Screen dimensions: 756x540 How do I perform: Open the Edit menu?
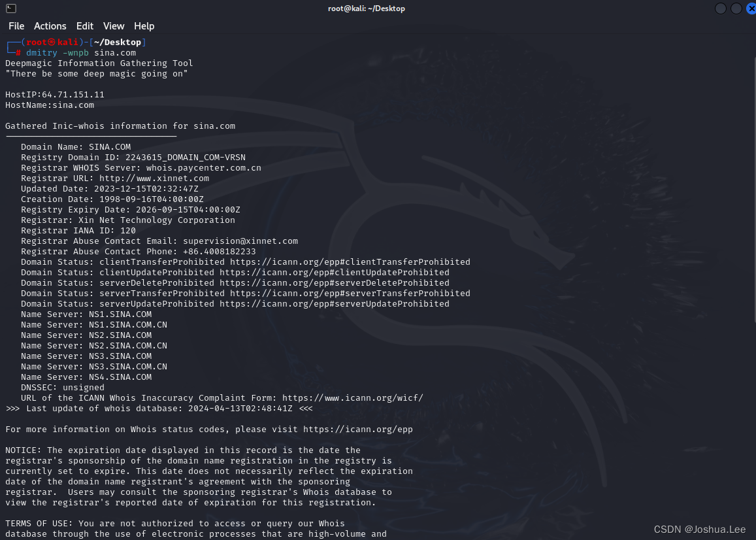(85, 26)
